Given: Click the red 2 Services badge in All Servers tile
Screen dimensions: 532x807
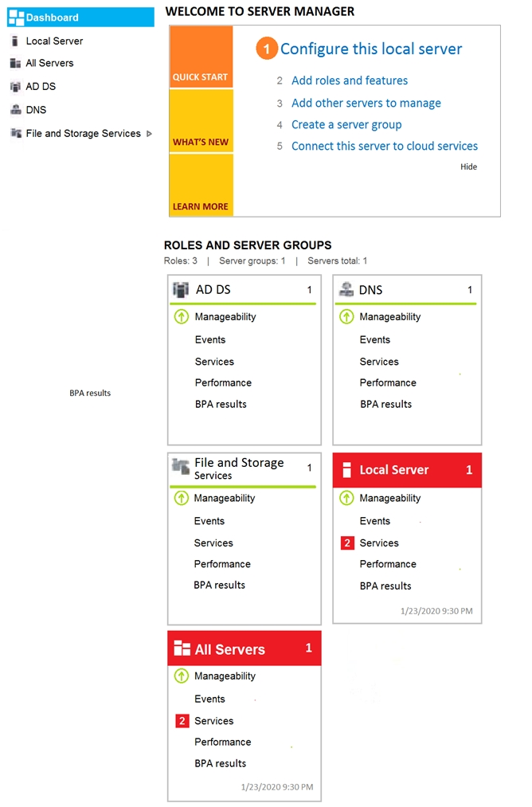Looking at the screenshot, I should 182,721.
